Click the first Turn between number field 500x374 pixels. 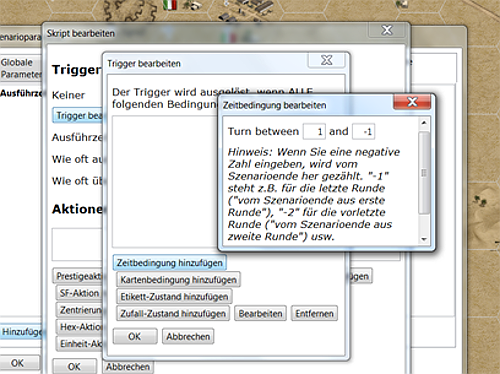[314, 131]
